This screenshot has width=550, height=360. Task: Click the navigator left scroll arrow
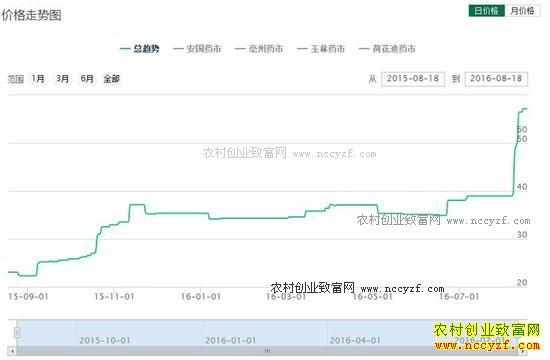pos(12,351)
